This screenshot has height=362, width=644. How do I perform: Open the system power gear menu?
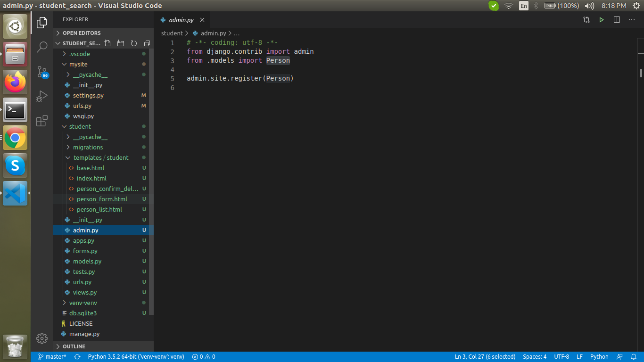pyautogui.click(x=636, y=6)
